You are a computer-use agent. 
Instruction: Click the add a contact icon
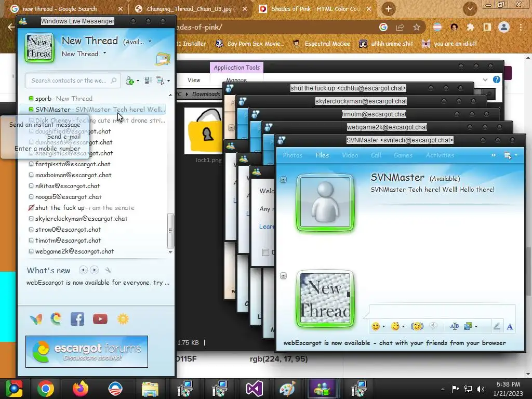click(129, 81)
